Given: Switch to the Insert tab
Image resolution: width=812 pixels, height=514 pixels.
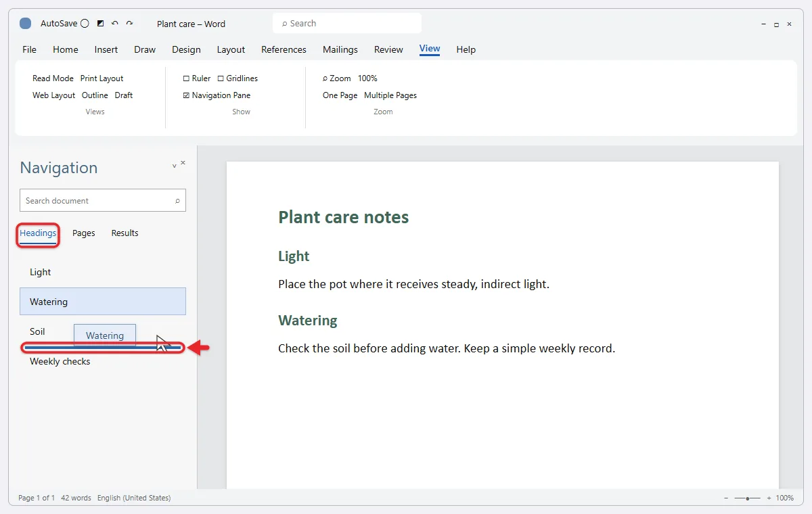Looking at the screenshot, I should [x=106, y=49].
